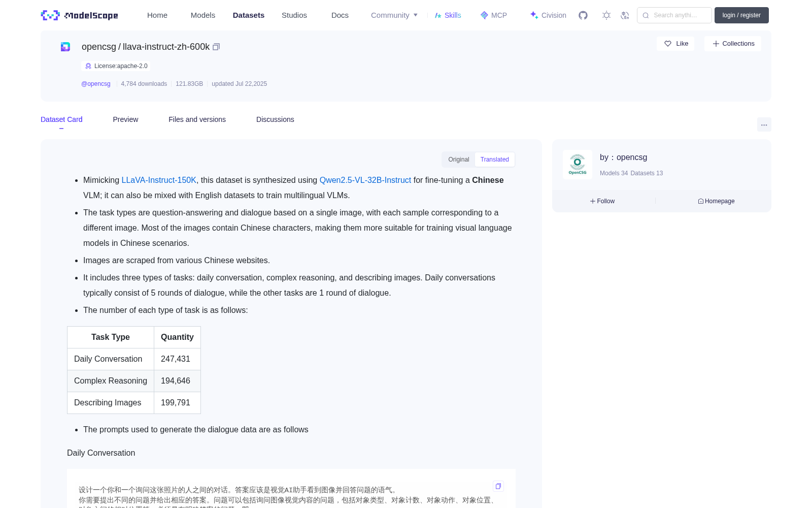
Task: Go to the Home menu item
Action: tap(157, 15)
